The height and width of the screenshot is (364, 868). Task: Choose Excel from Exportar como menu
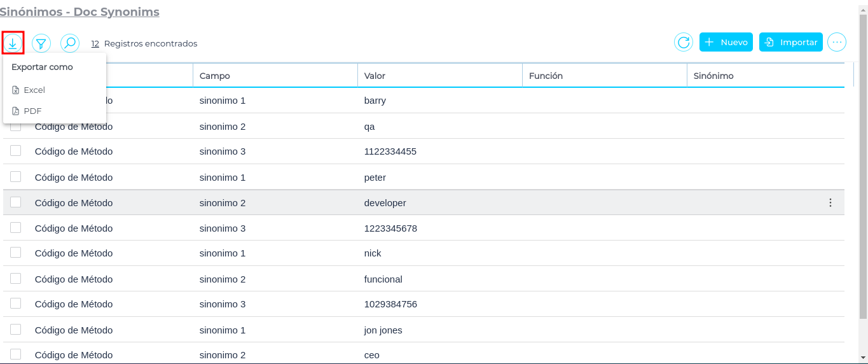(34, 90)
